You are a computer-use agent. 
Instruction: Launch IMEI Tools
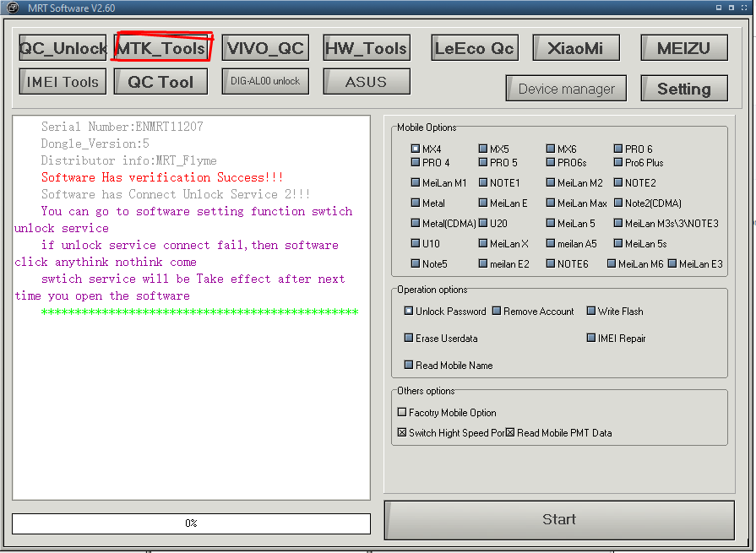pos(63,81)
